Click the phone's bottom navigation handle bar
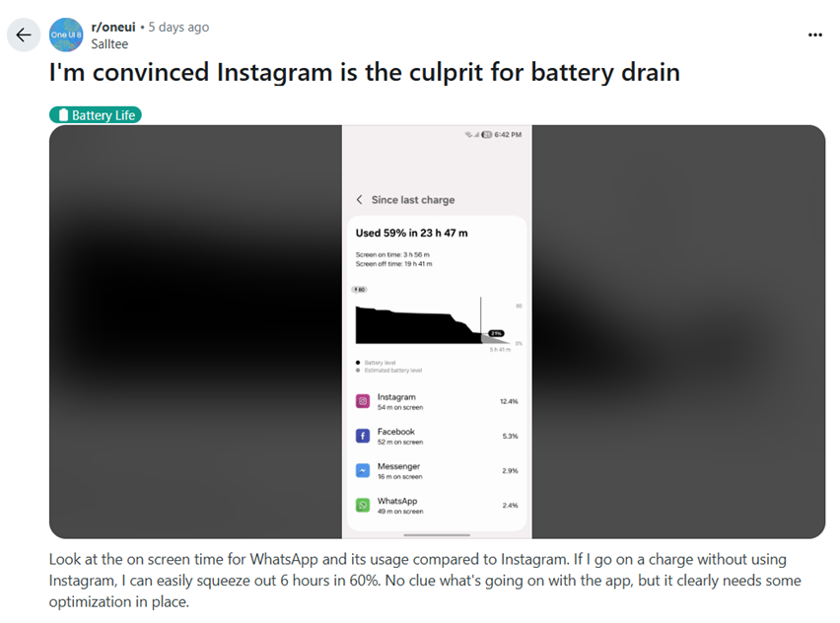840x623 pixels. 437,534
